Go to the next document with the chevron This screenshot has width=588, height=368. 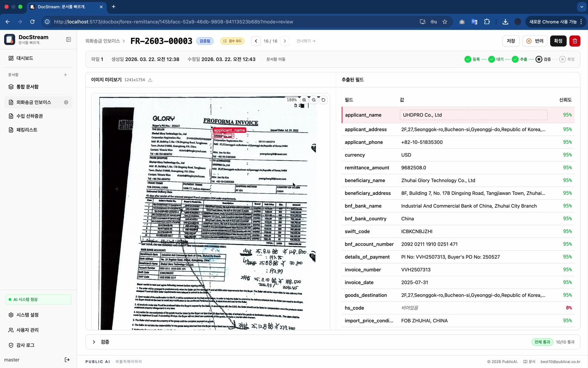(285, 41)
